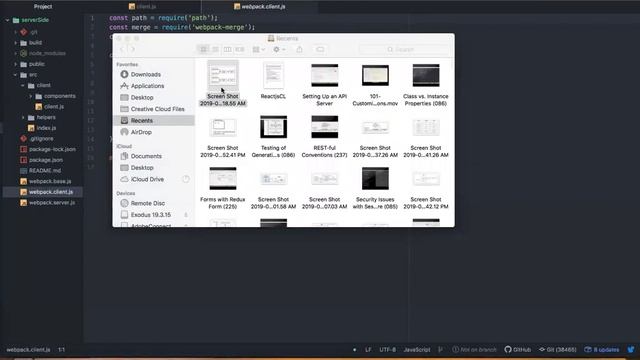Expand the public folder in tree

click(x=16, y=64)
